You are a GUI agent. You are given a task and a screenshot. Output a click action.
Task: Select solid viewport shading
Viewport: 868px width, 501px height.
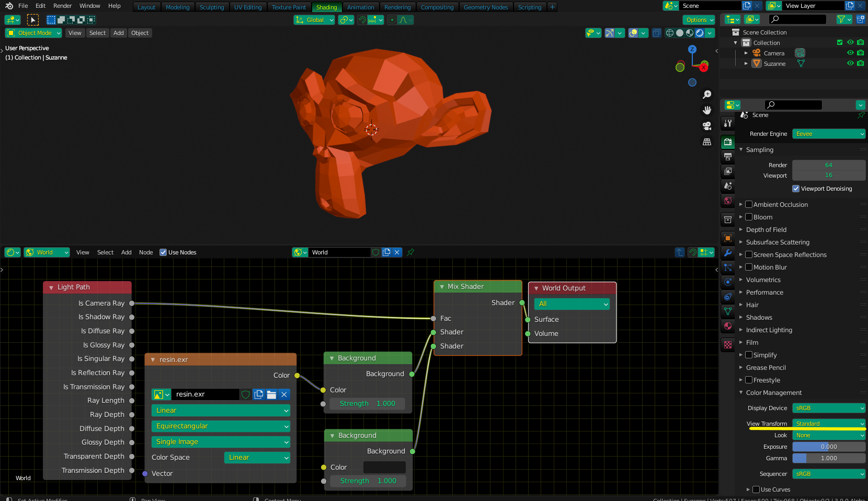(x=680, y=33)
